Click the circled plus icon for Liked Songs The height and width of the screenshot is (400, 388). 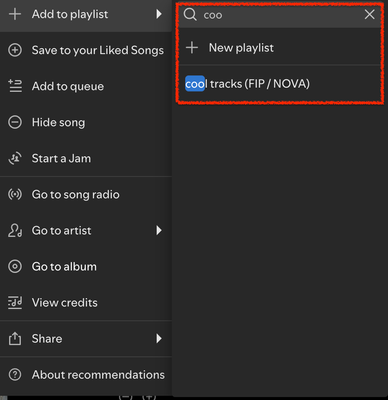(x=15, y=50)
